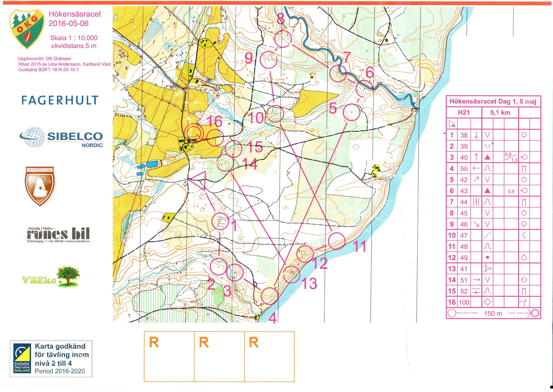Select control circle 14 on the map
This screenshot has width=553, height=392.
tap(225, 163)
